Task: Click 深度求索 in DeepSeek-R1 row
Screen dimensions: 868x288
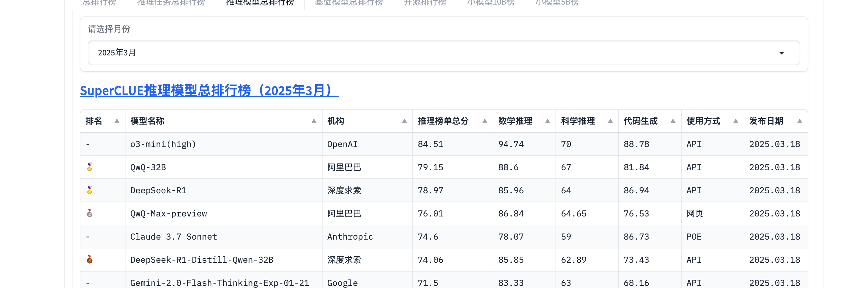Action: coord(344,190)
